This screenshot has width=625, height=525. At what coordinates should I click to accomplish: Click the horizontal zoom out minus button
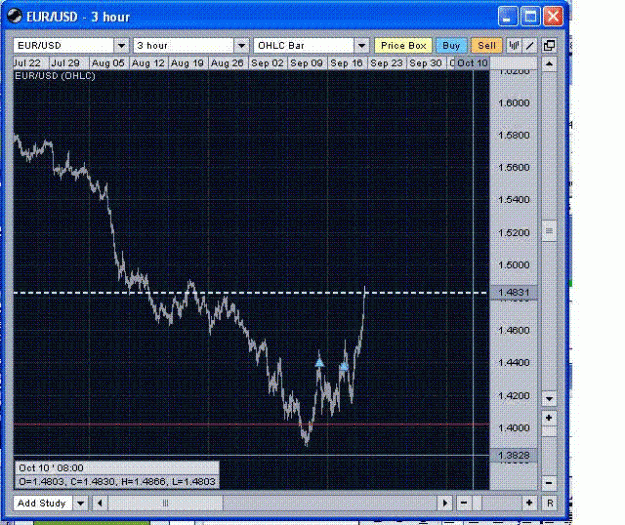(x=464, y=503)
